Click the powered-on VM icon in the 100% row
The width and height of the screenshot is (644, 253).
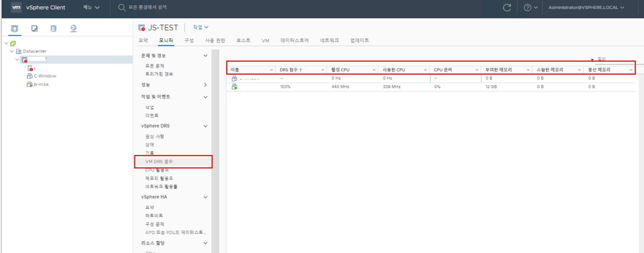click(x=235, y=87)
